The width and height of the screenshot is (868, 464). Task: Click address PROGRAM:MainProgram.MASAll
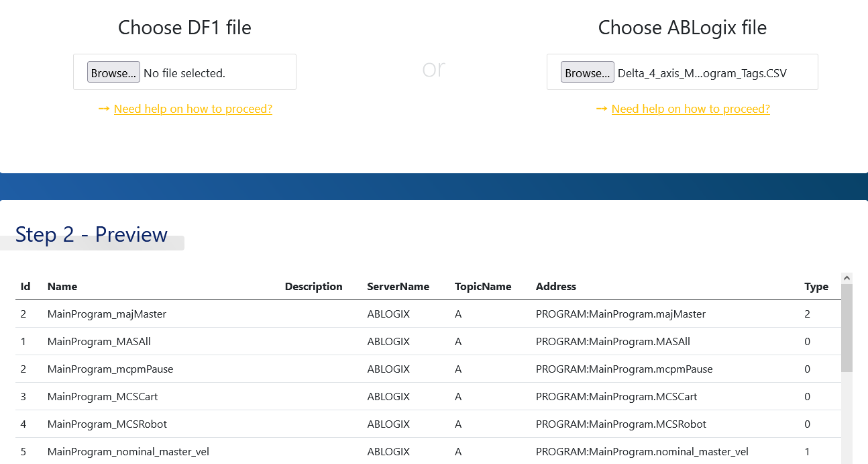pos(613,341)
